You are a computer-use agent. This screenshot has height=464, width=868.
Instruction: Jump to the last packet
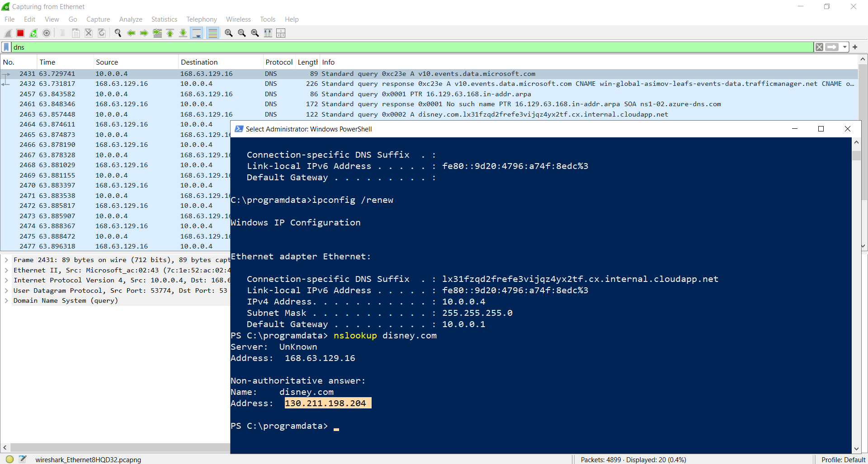tap(183, 33)
